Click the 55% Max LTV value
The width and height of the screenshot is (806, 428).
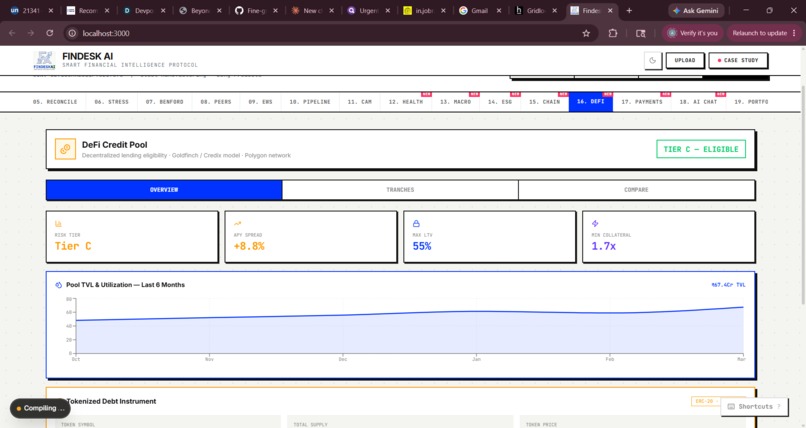coord(422,246)
